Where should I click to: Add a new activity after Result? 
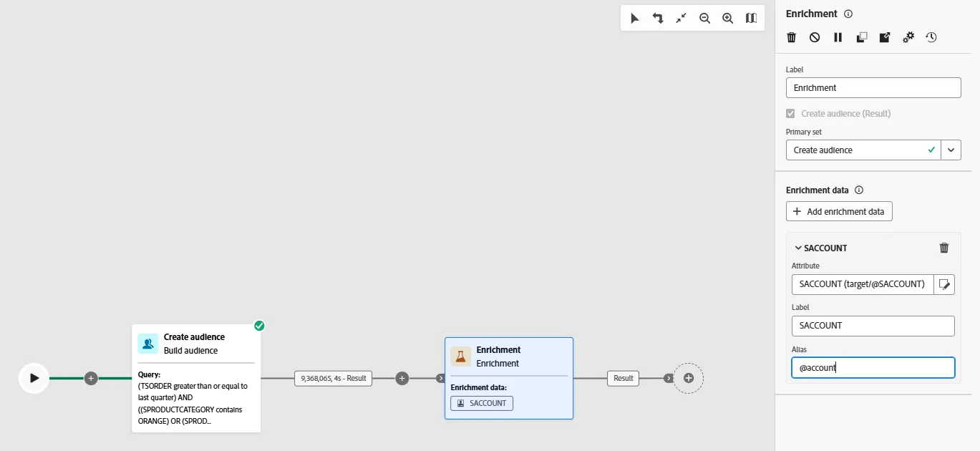point(689,378)
